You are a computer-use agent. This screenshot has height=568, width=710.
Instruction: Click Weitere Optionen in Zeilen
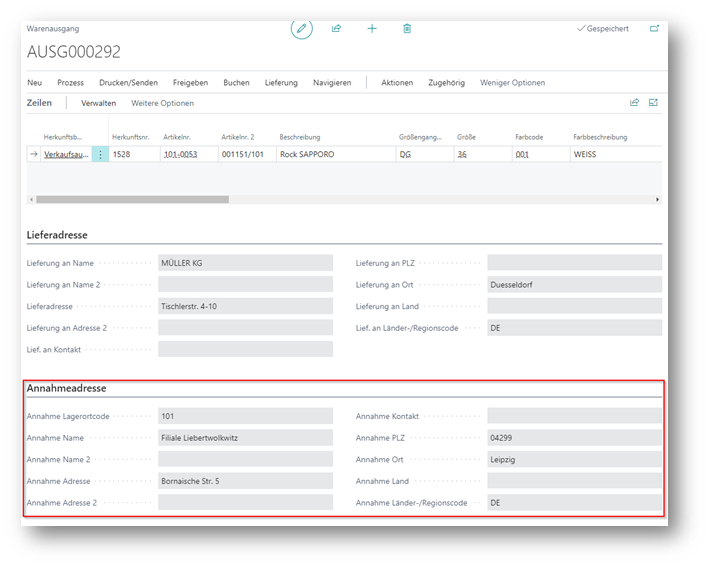click(x=162, y=103)
